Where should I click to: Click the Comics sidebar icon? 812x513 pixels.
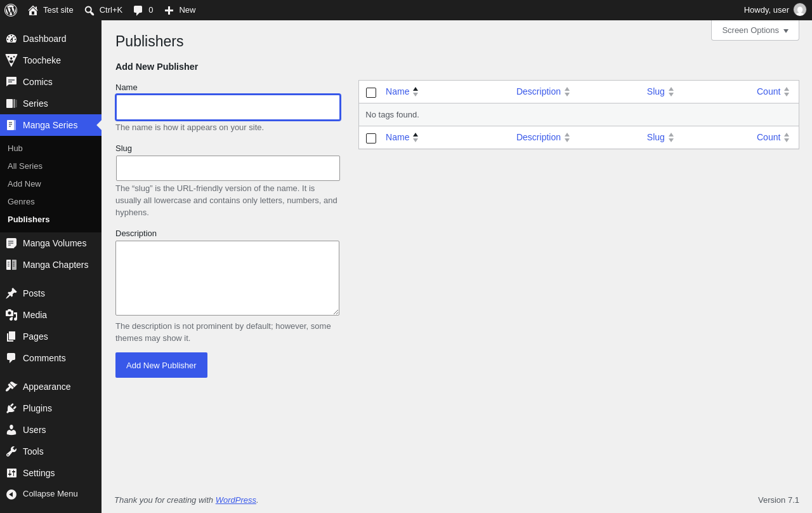click(11, 82)
